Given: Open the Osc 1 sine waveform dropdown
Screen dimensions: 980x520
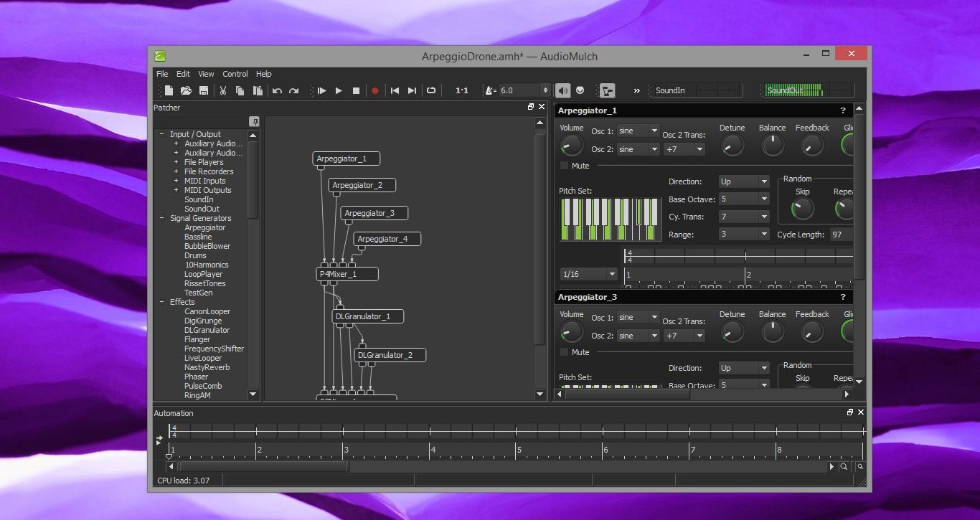Looking at the screenshot, I should click(636, 131).
